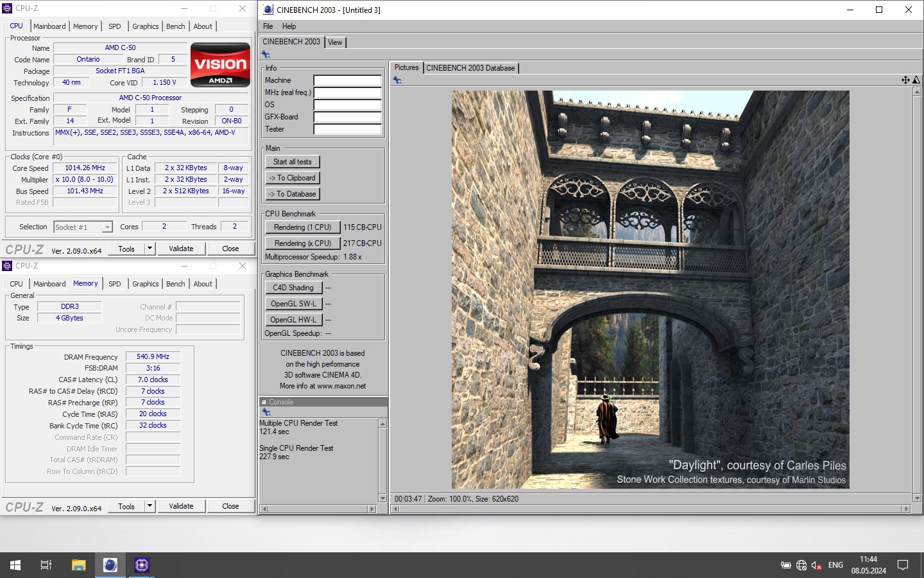Click Validate in bottom CPU-Z window
The height and width of the screenshot is (578, 924).
click(x=181, y=506)
